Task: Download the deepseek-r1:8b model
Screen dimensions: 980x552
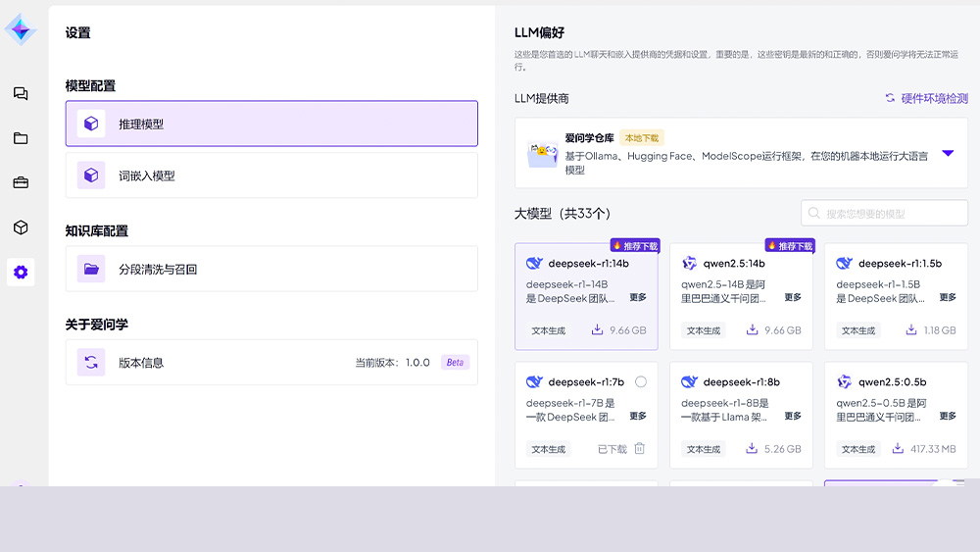Action: [752, 449]
